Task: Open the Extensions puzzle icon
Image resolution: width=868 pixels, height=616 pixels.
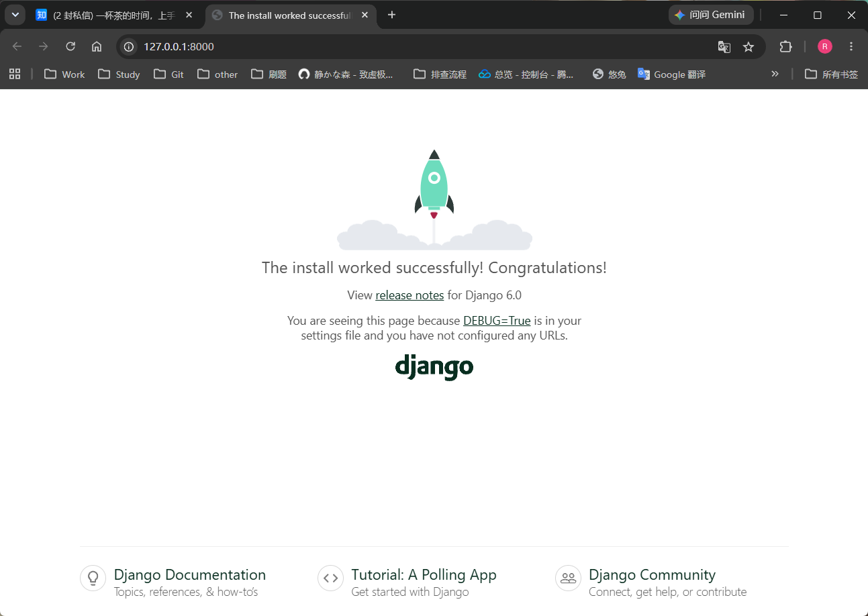Action: click(x=785, y=46)
